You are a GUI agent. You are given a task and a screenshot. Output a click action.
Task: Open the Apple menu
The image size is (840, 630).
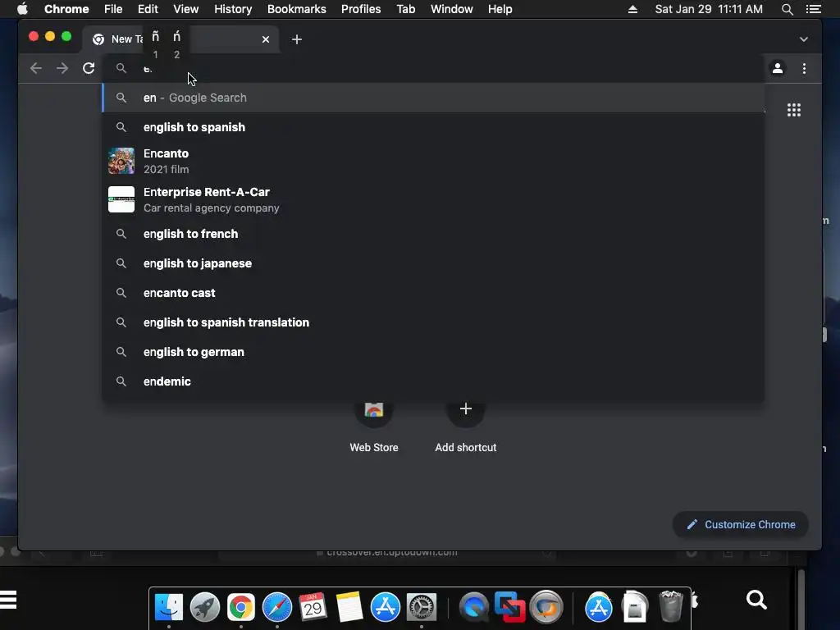click(22, 9)
